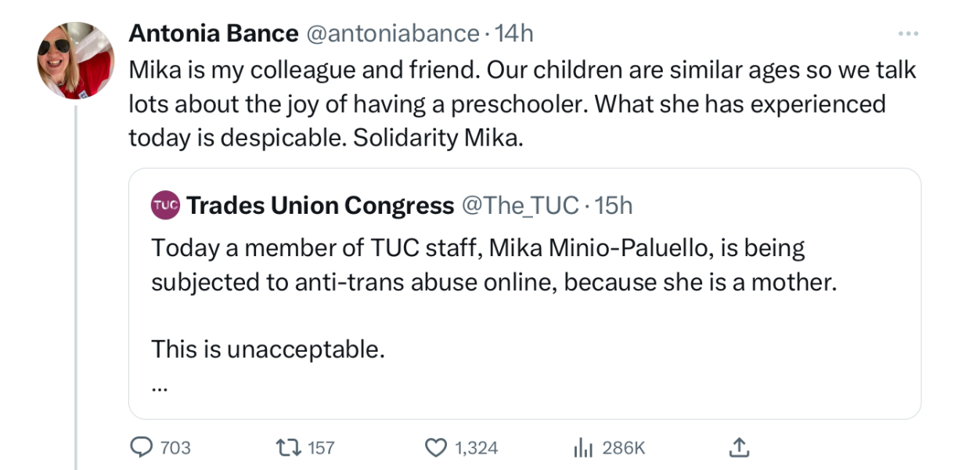Click the 14h timestamp
The image size is (980, 470).
(x=514, y=34)
